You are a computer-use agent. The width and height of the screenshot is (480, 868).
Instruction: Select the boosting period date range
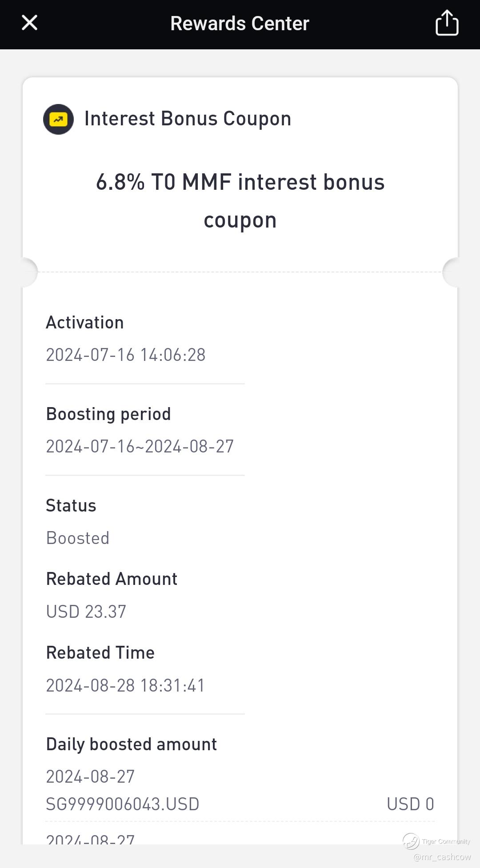pyautogui.click(x=140, y=447)
